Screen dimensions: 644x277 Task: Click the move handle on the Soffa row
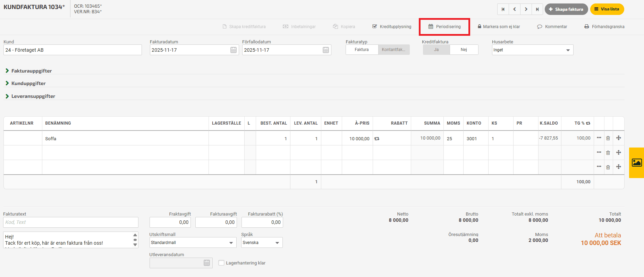click(618, 138)
